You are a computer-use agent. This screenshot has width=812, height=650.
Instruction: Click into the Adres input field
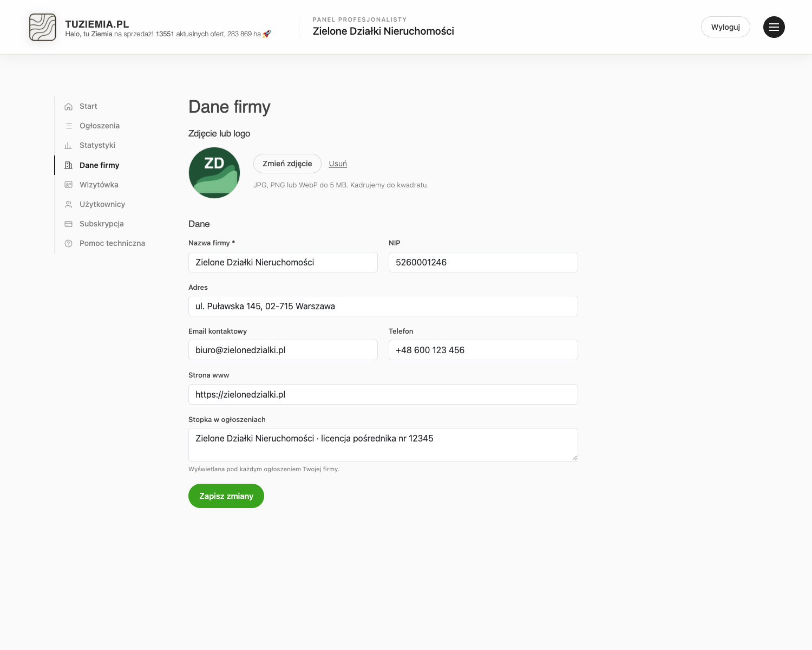pyautogui.click(x=383, y=306)
